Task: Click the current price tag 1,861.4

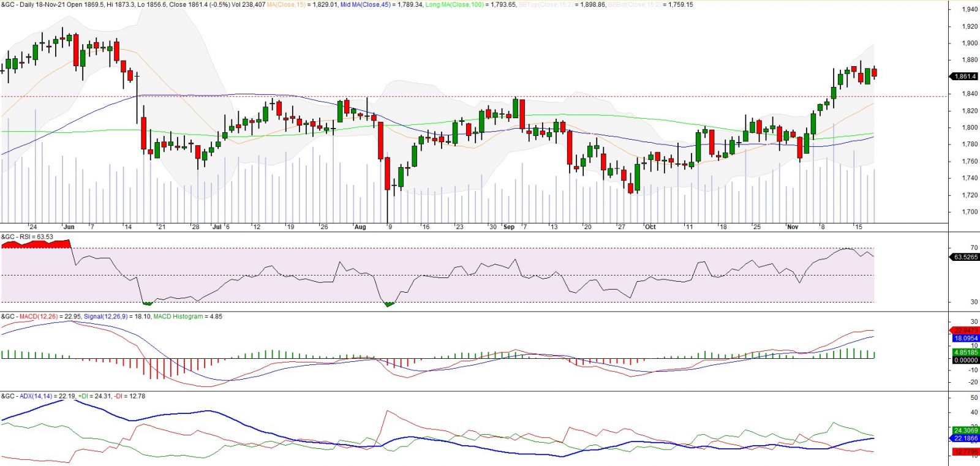Action: click(x=964, y=77)
